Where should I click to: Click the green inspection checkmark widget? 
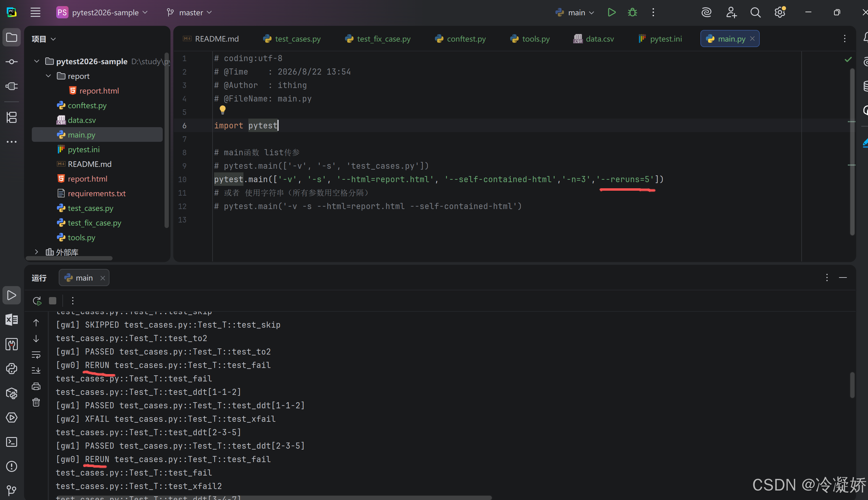pyautogui.click(x=848, y=59)
